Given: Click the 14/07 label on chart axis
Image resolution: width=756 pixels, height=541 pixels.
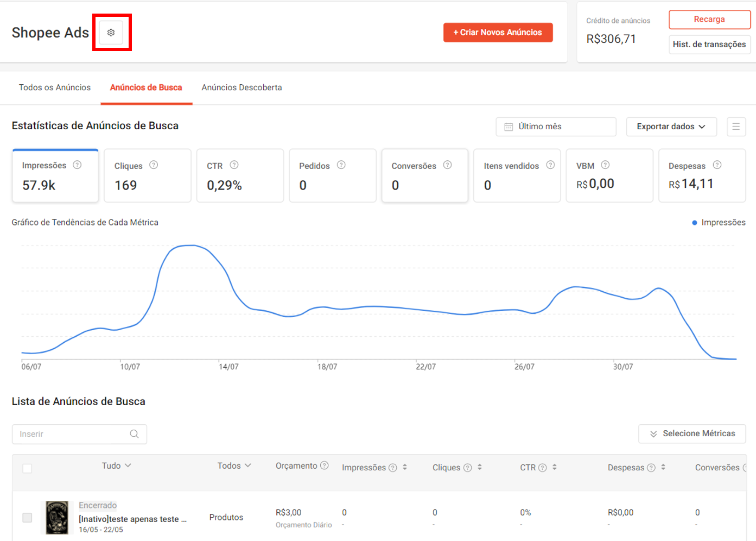Looking at the screenshot, I should coord(228,367).
